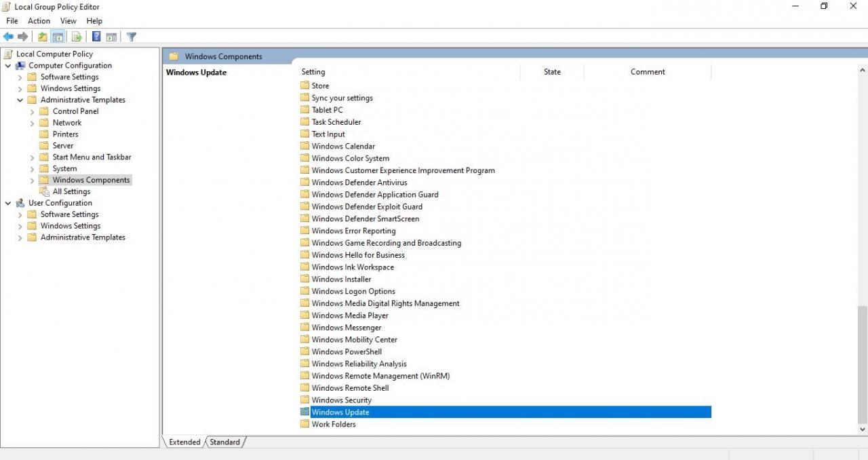868x460 pixels.
Task: Open the Action menu
Action: click(39, 21)
